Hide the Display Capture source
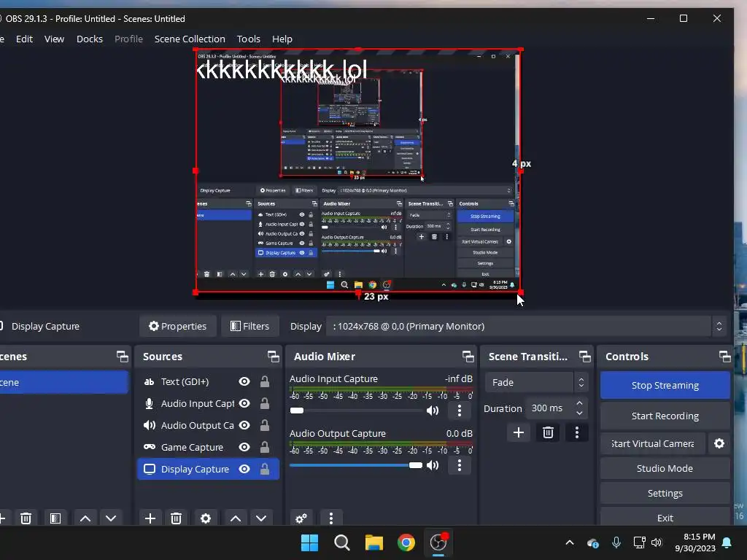 tap(244, 469)
